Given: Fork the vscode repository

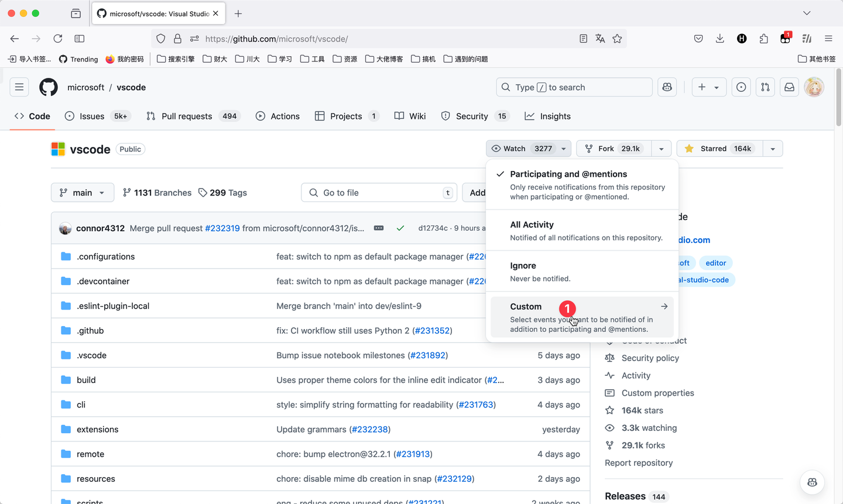Looking at the screenshot, I should click(614, 149).
